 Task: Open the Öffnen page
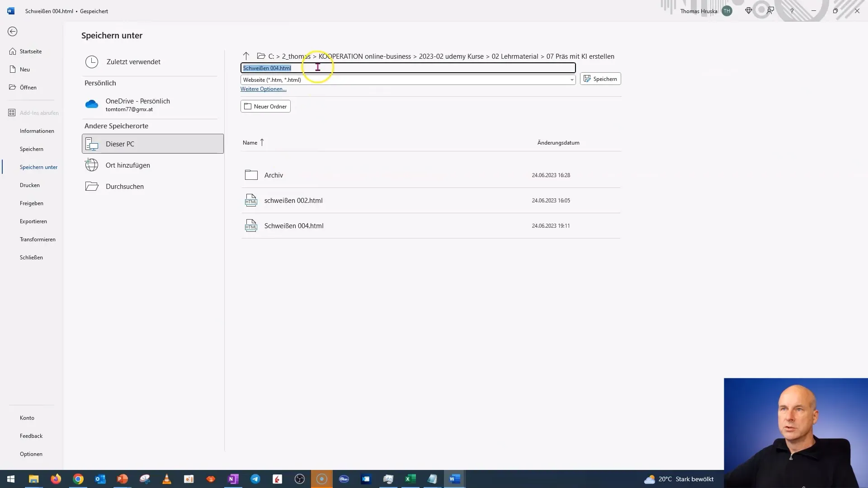(x=28, y=88)
